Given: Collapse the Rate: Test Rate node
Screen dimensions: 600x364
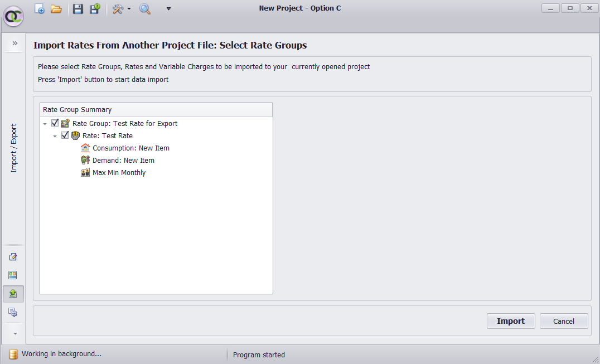Looking at the screenshot, I should pos(55,136).
